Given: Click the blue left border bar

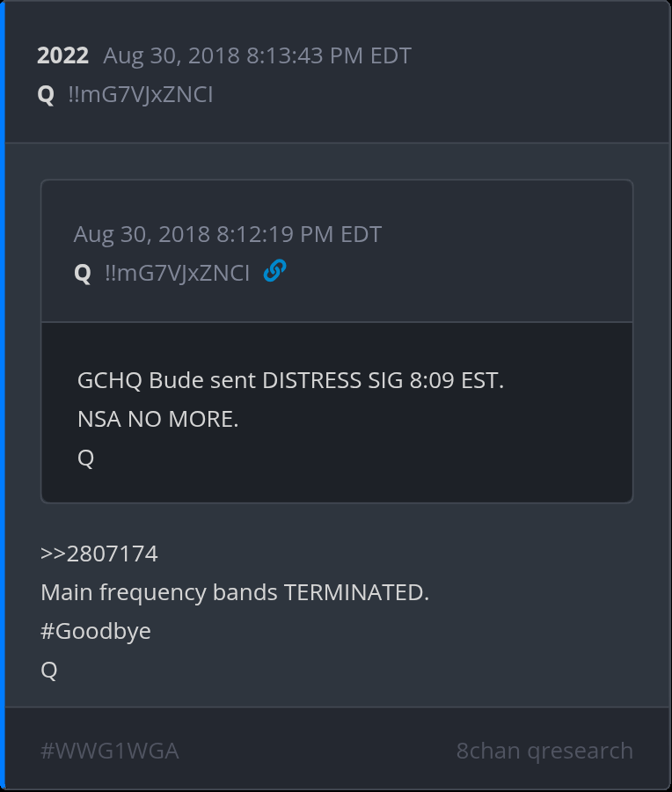Looking at the screenshot, I should (x=3, y=396).
